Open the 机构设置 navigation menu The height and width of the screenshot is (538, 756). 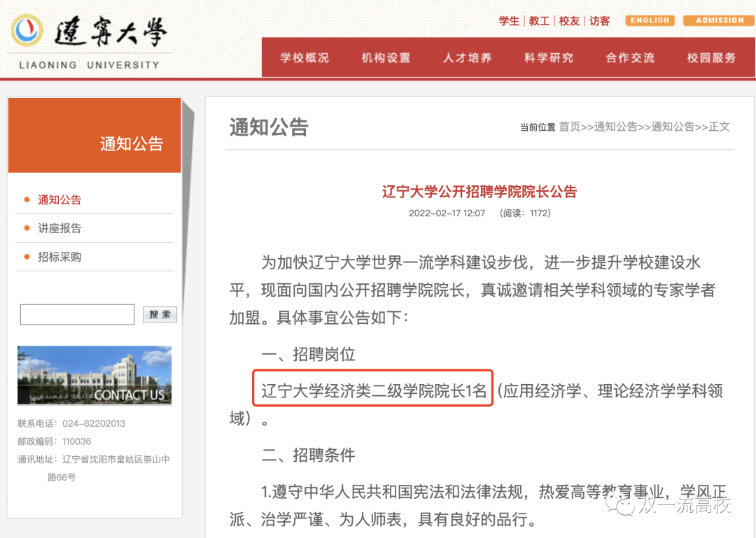[386, 57]
